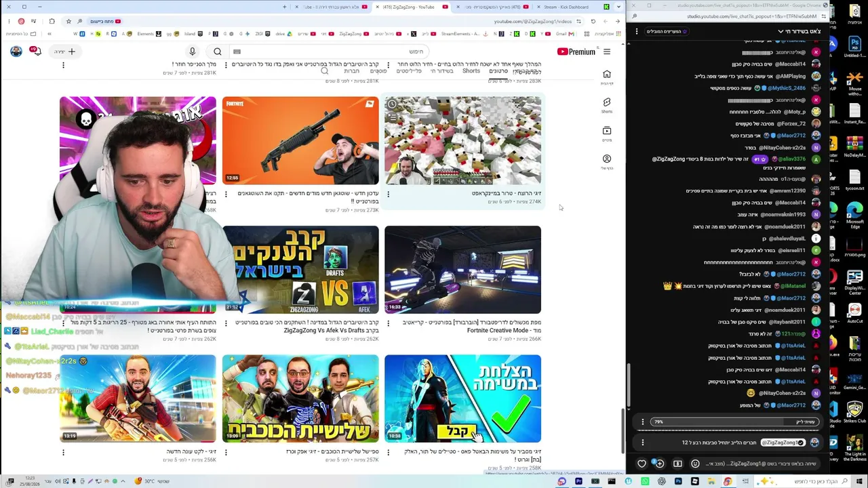Image resolution: width=868 pixels, height=488 pixels.
Task: Reload the ZigZagZong YouTube page
Action: click(x=593, y=21)
